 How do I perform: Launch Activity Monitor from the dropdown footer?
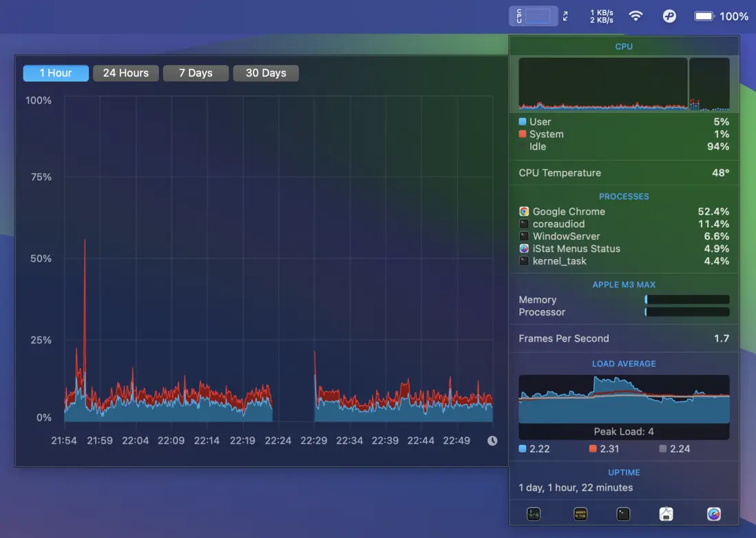point(533,514)
